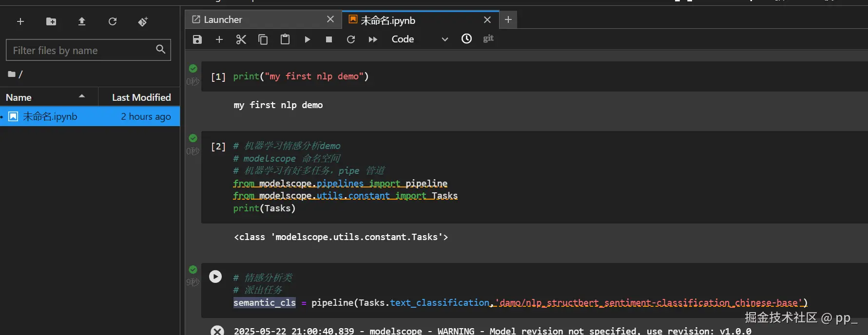This screenshot has width=868, height=335.
Task: Select 未命名.ipynb in the file list
Action: (x=90, y=116)
